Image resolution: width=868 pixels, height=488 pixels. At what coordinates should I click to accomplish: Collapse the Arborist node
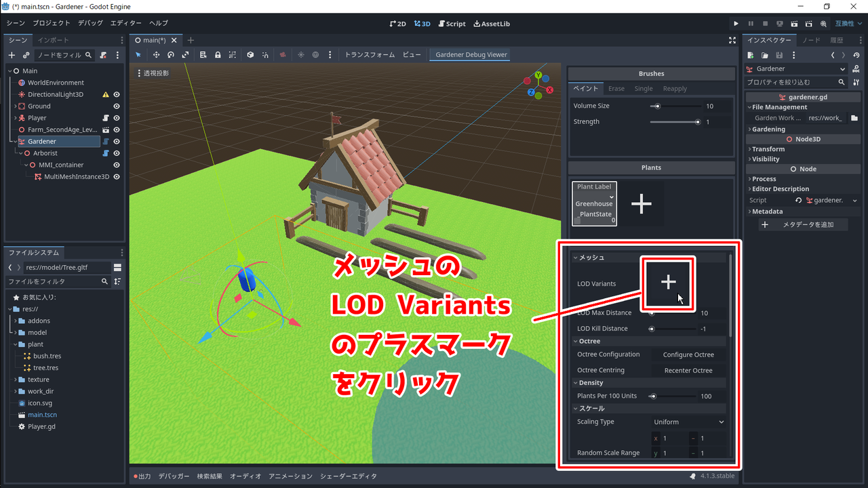point(20,153)
